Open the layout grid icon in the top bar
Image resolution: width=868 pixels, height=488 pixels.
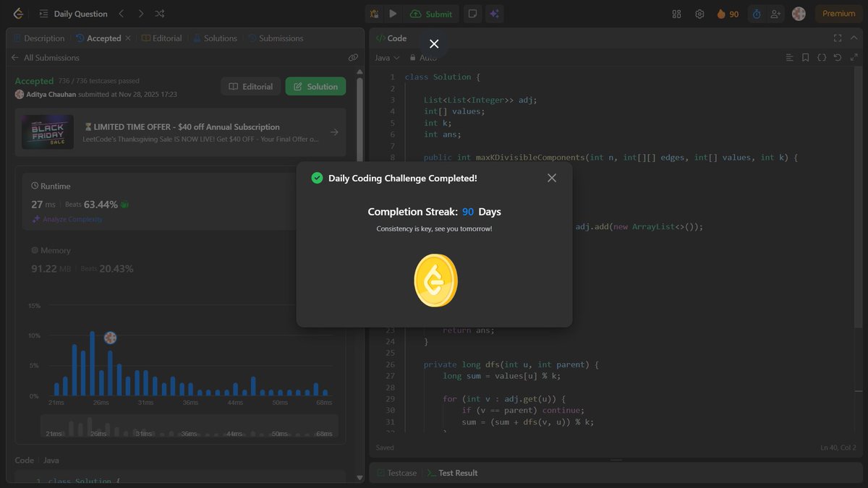(676, 13)
